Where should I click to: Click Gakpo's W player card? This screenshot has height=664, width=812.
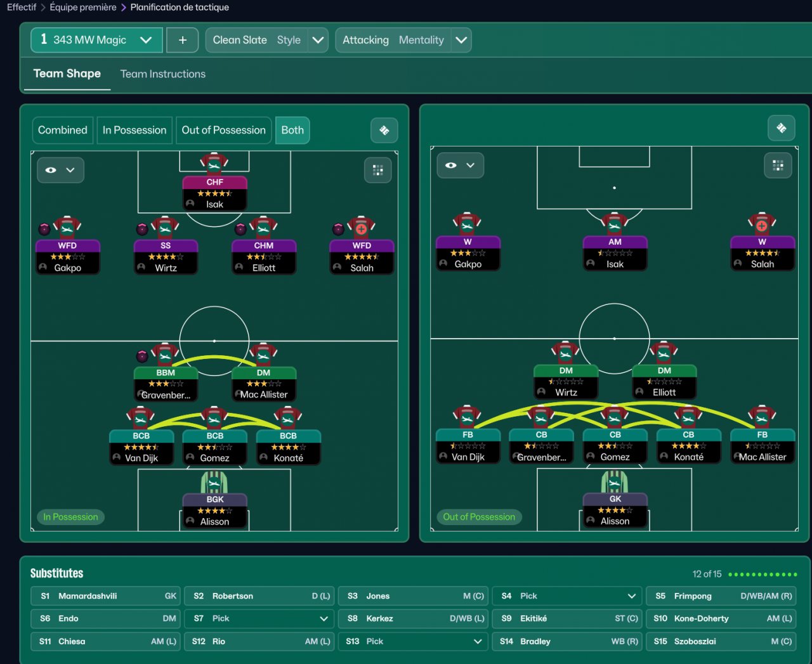pyautogui.click(x=468, y=253)
